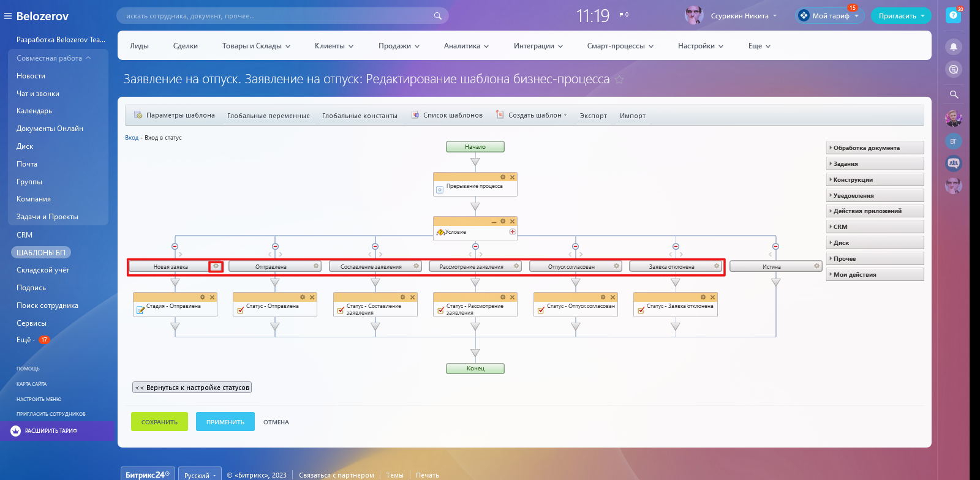Screen dimensions: 980x480
Task: Delete Статус - Отправлена activity
Action: (x=312, y=298)
